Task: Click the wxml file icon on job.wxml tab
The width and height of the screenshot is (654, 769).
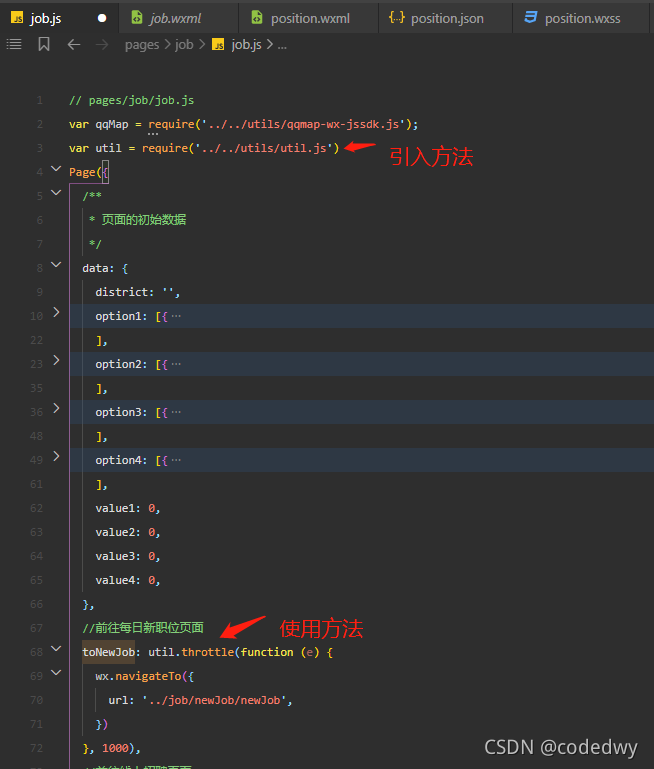Action: [x=137, y=18]
